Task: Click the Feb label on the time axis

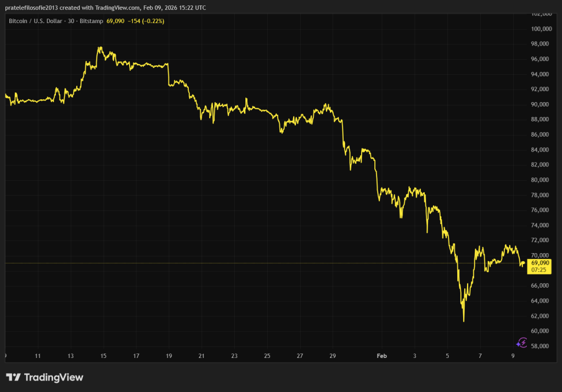Action: (x=382, y=356)
